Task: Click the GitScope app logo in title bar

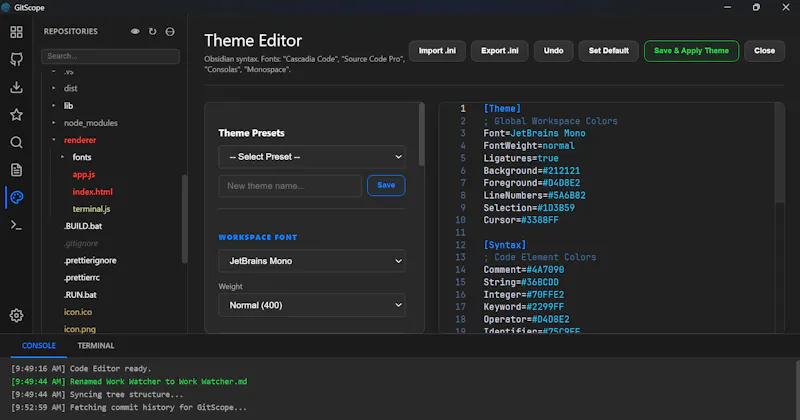Action: (6, 7)
